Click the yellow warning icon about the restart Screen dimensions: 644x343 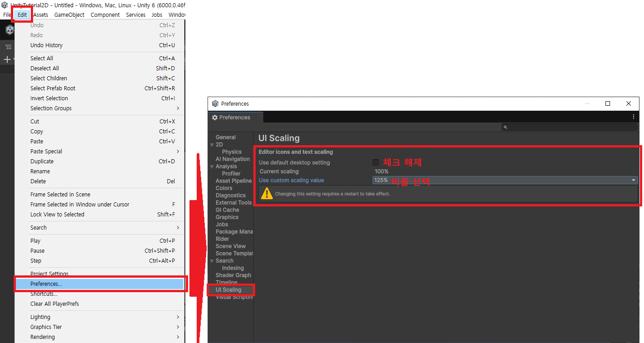tap(267, 194)
